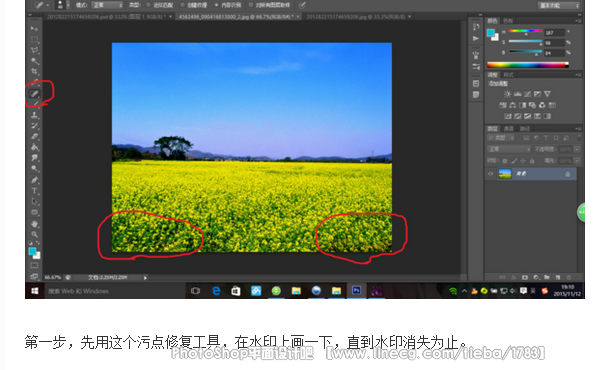Open the 不透明度 opacity dropdown arrow
This screenshot has height=370, width=595.
coord(577,149)
